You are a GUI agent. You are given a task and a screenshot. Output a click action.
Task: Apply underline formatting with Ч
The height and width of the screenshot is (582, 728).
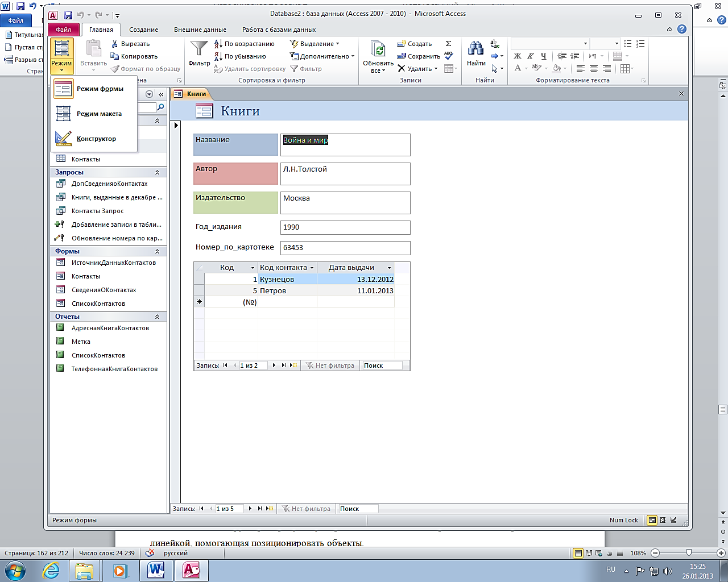tap(544, 56)
